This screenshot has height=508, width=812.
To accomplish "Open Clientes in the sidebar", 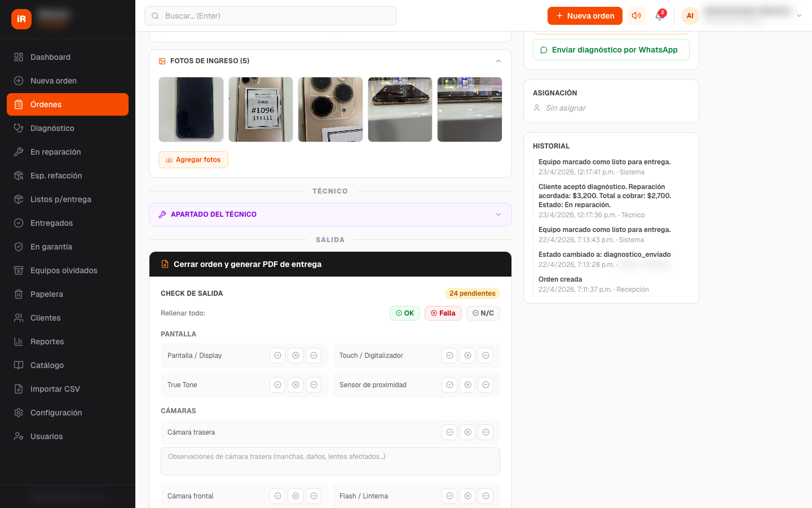I will pos(45,318).
